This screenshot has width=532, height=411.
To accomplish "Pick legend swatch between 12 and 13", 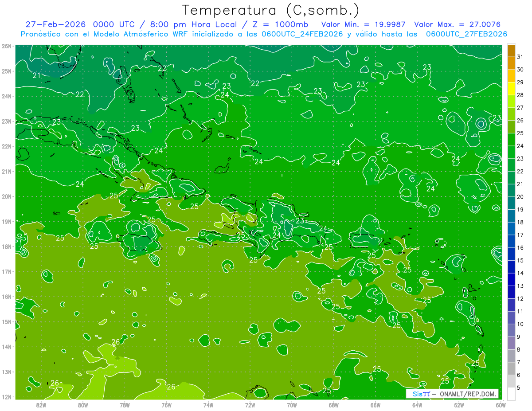I will [x=511, y=292].
